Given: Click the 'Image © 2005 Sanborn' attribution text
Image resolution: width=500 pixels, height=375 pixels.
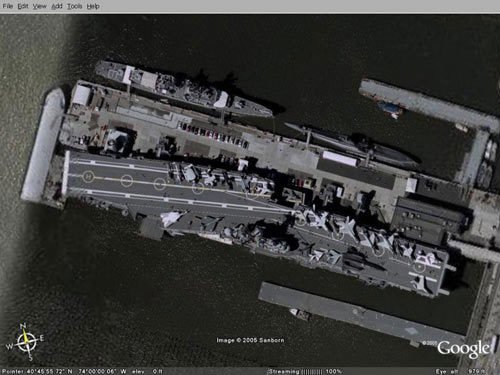Looking at the screenshot, I should 250,340.
